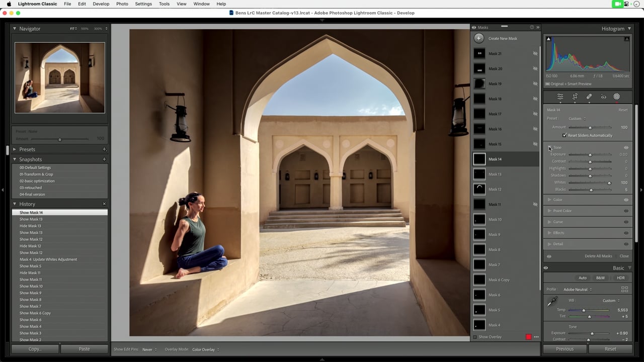The width and height of the screenshot is (644, 362).
Task: Open the Window menu
Action: 202,4
